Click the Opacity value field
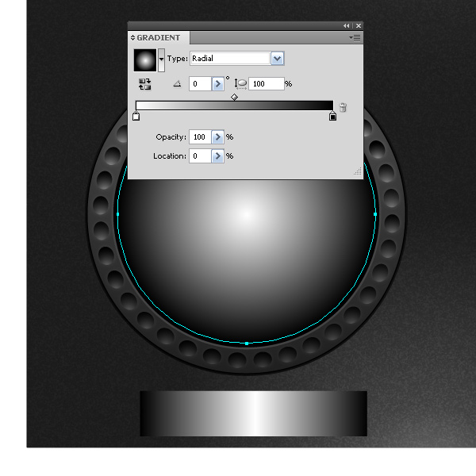This screenshot has height=476, width=476. click(x=200, y=137)
